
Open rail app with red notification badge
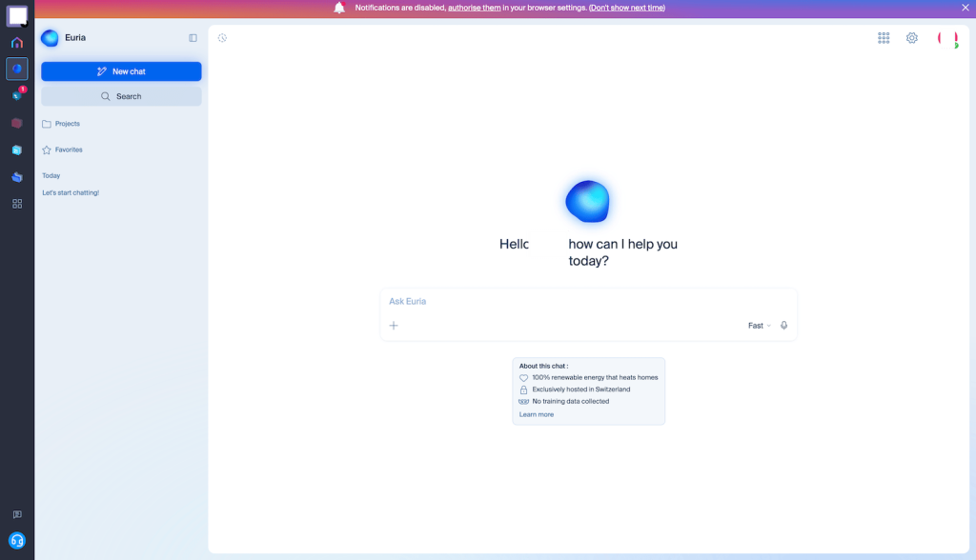[17, 95]
